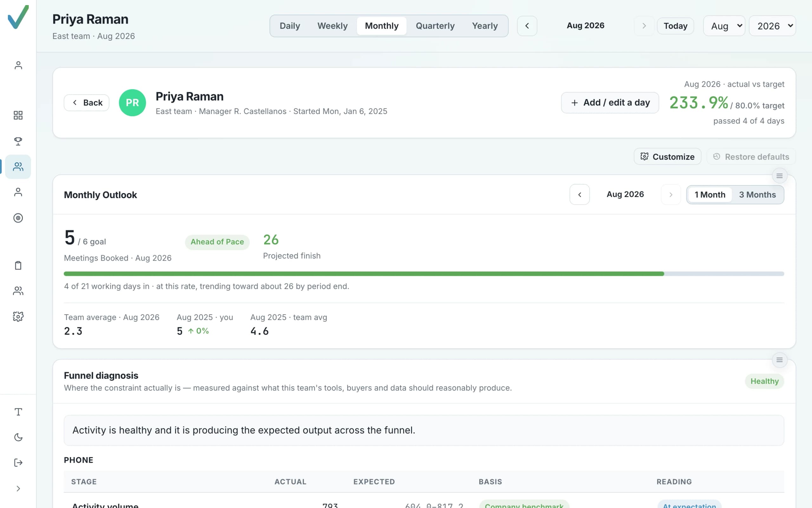Click the 'Activity is healthy' summary box
Viewport: 812px width, 508px height.
pos(424,431)
